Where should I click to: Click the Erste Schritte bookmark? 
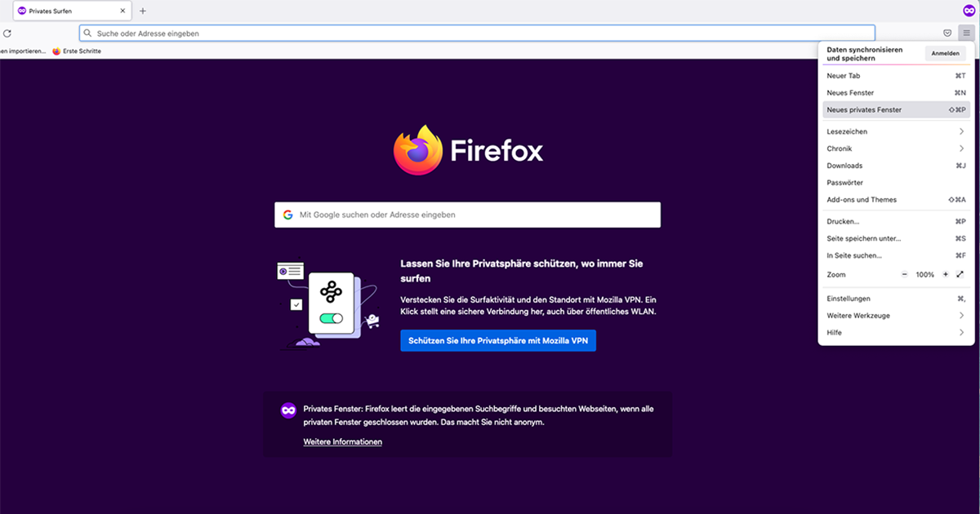click(77, 51)
